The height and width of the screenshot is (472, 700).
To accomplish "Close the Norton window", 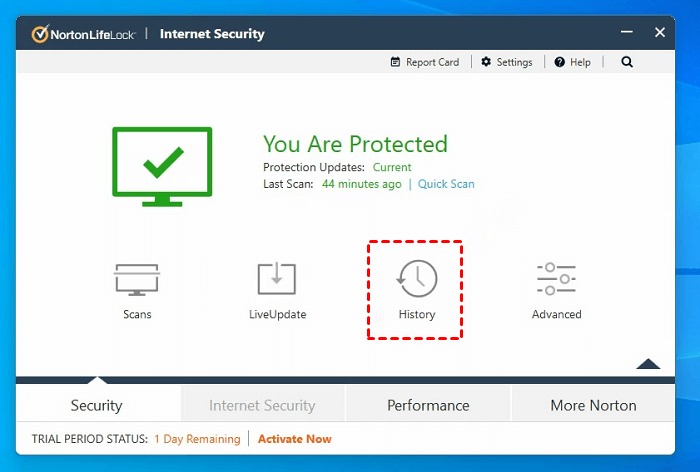I will [x=660, y=33].
